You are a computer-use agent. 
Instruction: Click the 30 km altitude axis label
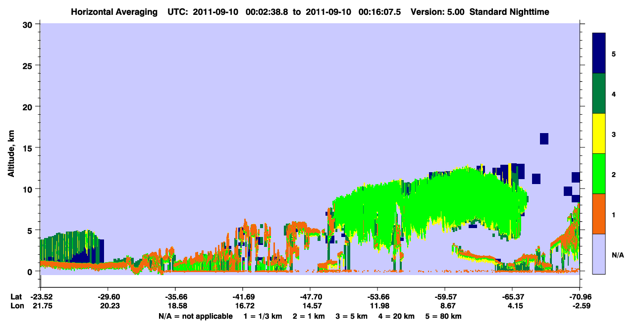tap(28, 24)
